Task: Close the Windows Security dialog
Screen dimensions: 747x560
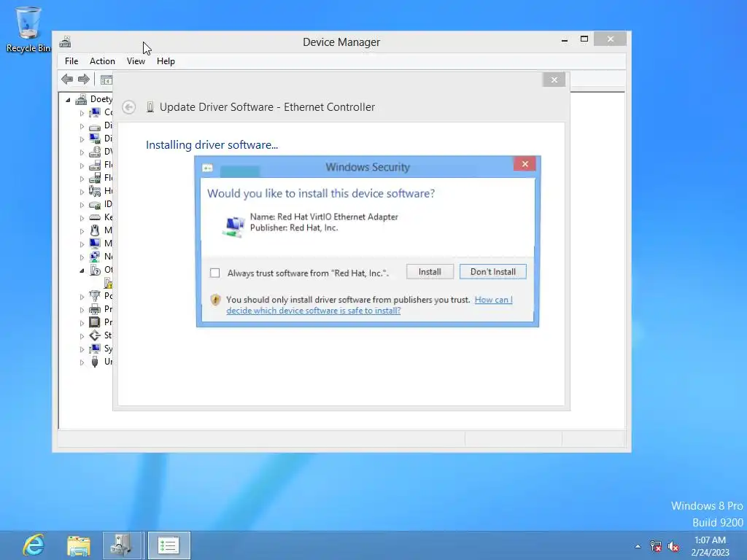Action: pos(525,164)
